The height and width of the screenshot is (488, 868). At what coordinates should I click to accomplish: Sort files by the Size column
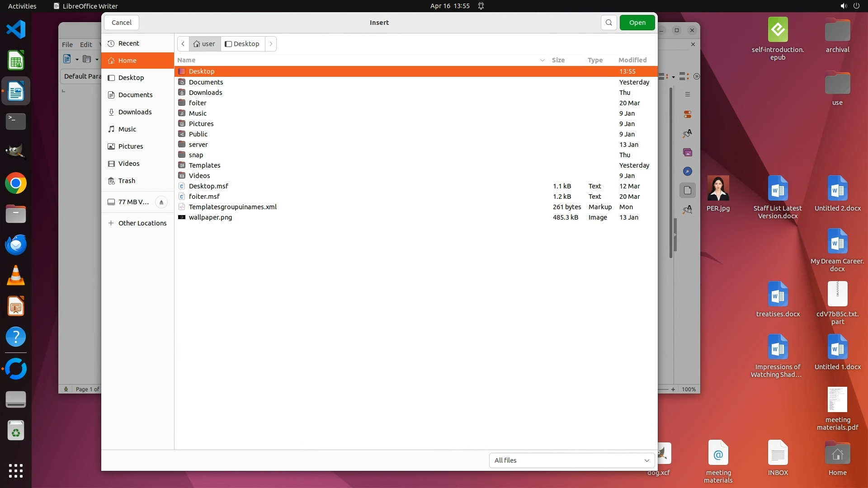[558, 60]
